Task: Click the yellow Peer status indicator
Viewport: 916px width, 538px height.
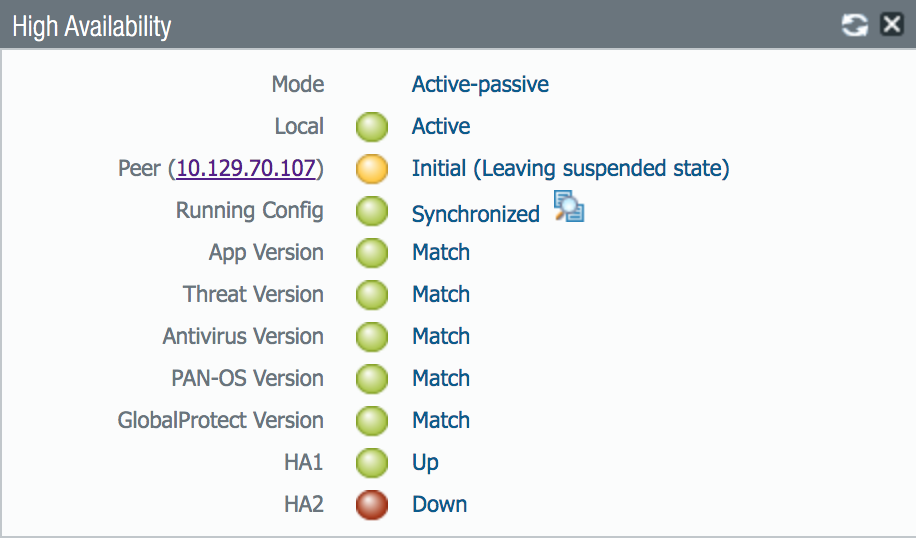Action: pos(372,169)
